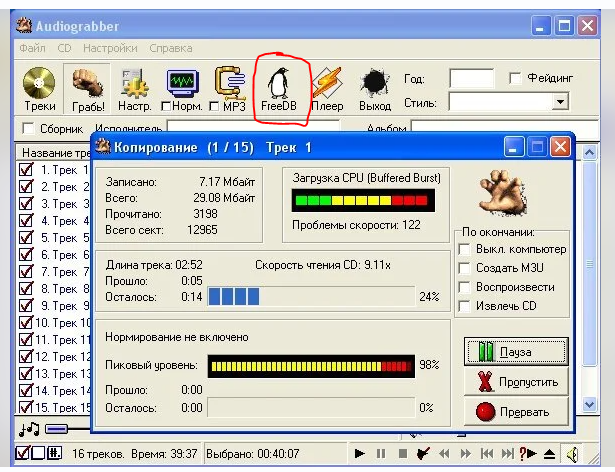
Task: Open the Настройки menu
Action: pos(110,48)
